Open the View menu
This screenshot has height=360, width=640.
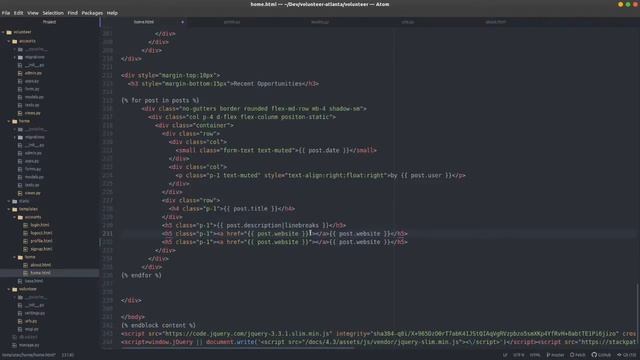click(x=33, y=13)
